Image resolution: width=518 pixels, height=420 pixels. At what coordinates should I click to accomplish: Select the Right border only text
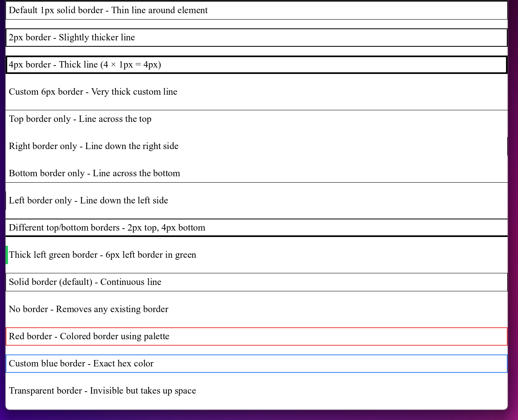click(94, 146)
